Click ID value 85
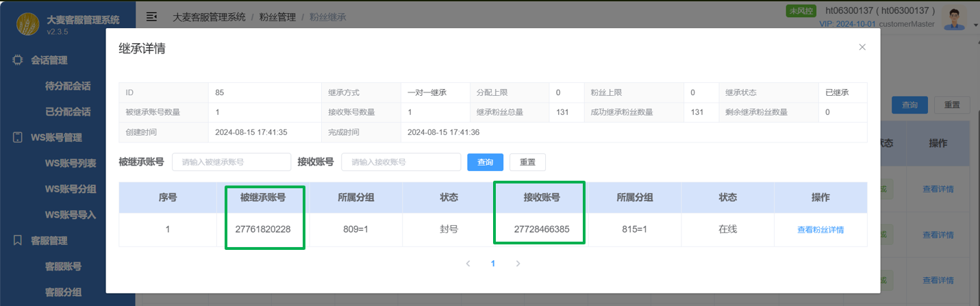 220,92
